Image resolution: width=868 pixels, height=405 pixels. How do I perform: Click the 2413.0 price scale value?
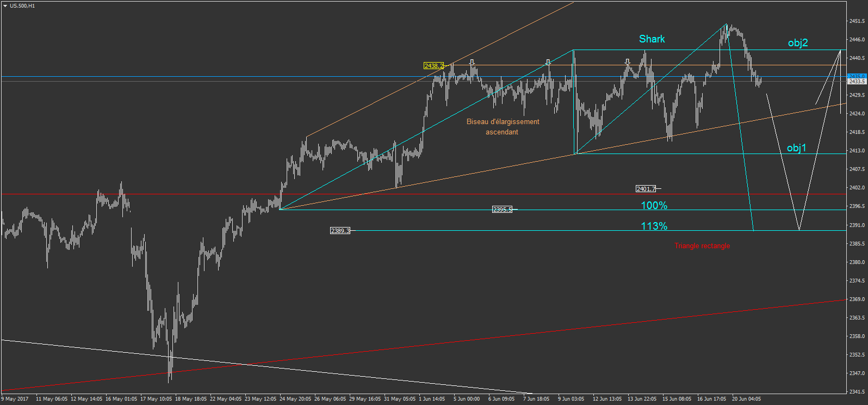coord(857,151)
